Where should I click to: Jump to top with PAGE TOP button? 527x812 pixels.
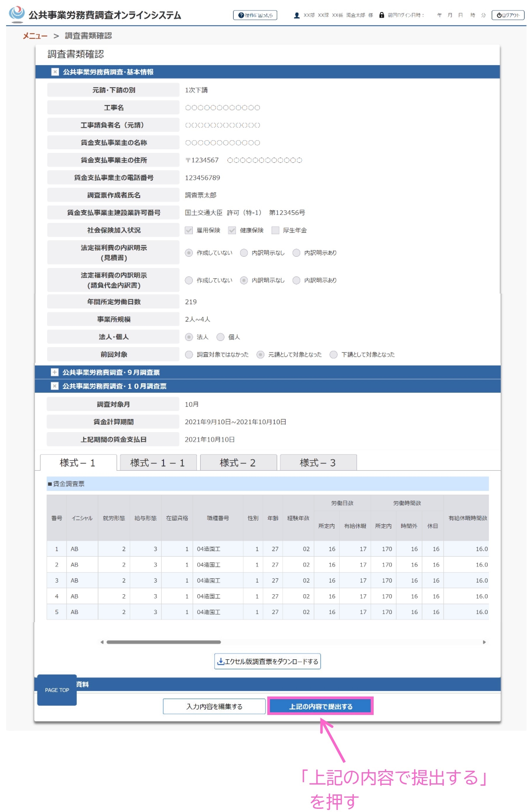57,689
